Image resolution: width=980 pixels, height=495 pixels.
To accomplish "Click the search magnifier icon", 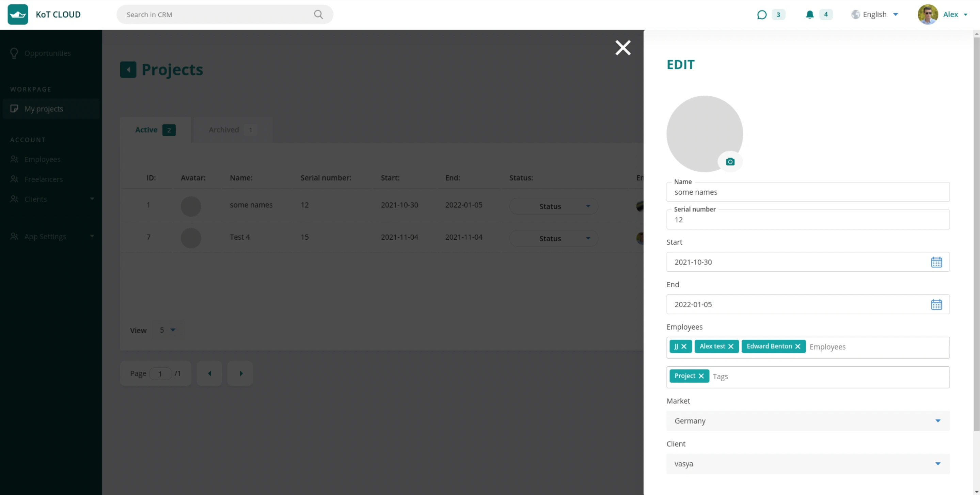I will point(318,14).
